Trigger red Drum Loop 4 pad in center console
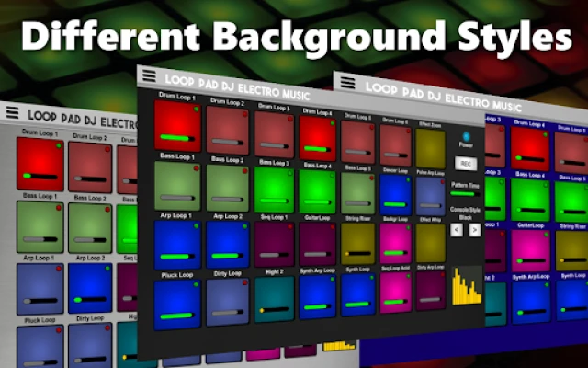The height and width of the screenshot is (368, 588). 317,138
